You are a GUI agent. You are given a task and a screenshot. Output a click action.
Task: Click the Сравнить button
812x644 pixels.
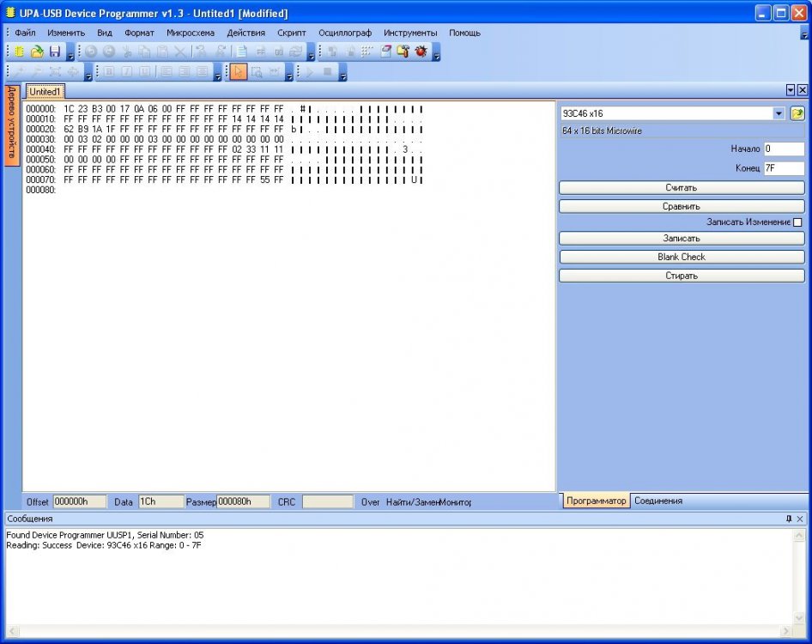(x=682, y=206)
